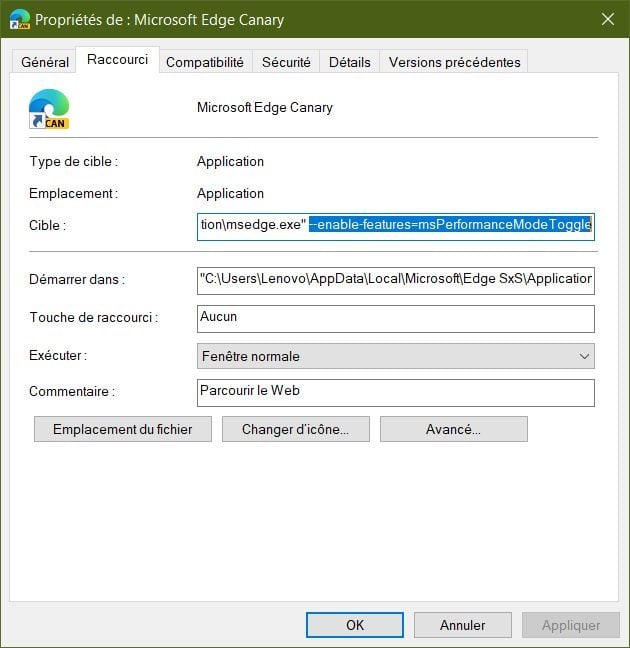630x648 pixels.
Task: Open Avancé settings
Action: 453,429
